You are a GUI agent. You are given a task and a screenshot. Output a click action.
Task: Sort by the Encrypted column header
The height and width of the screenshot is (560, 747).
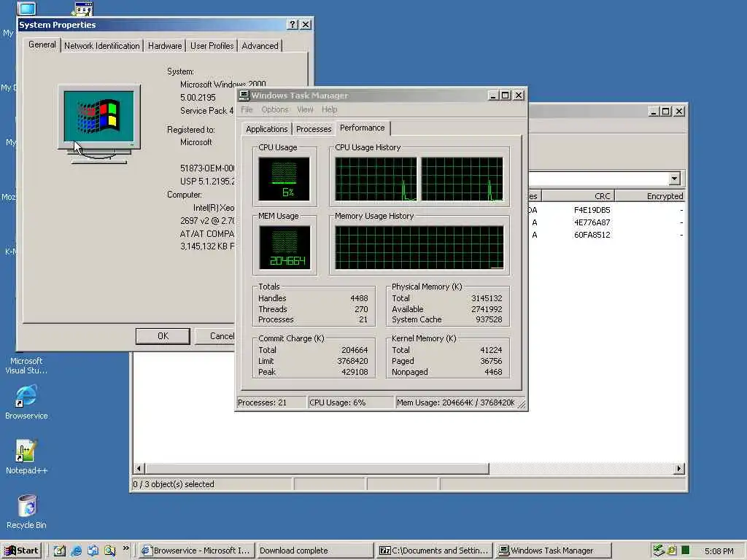(650, 196)
